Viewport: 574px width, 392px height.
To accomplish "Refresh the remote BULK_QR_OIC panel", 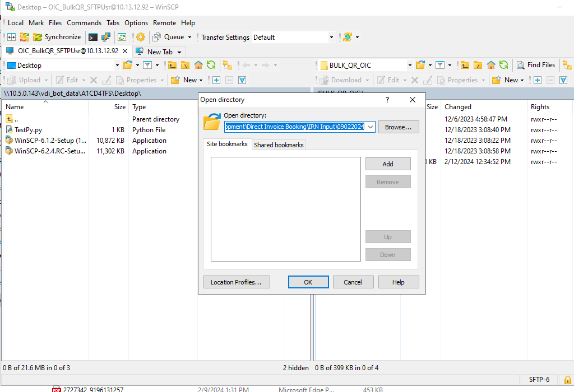I will coord(504,65).
